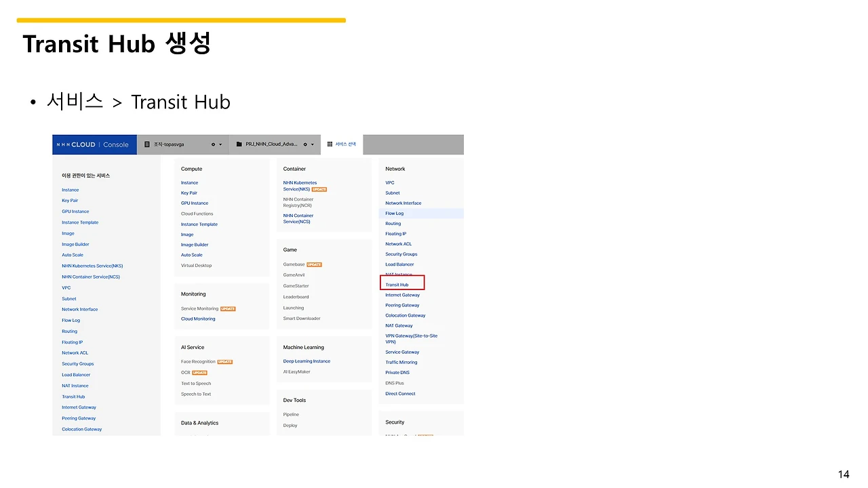Open Auto Scale under Compute section
Image resolution: width=868 pixels, height=488 pixels.
(192, 255)
